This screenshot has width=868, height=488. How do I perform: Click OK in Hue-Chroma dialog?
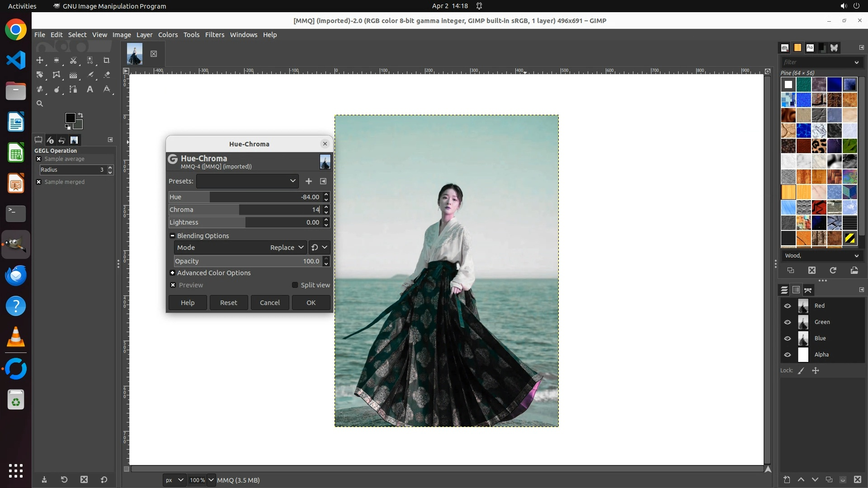(311, 303)
